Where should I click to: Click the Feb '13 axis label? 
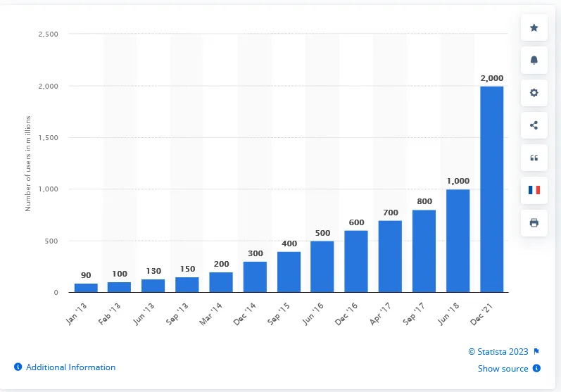[x=109, y=314]
